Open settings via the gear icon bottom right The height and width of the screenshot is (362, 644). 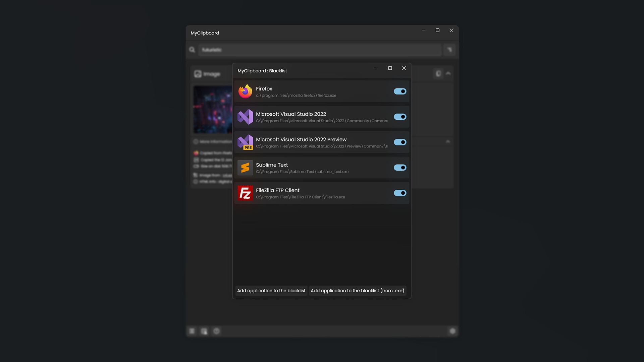(452, 331)
